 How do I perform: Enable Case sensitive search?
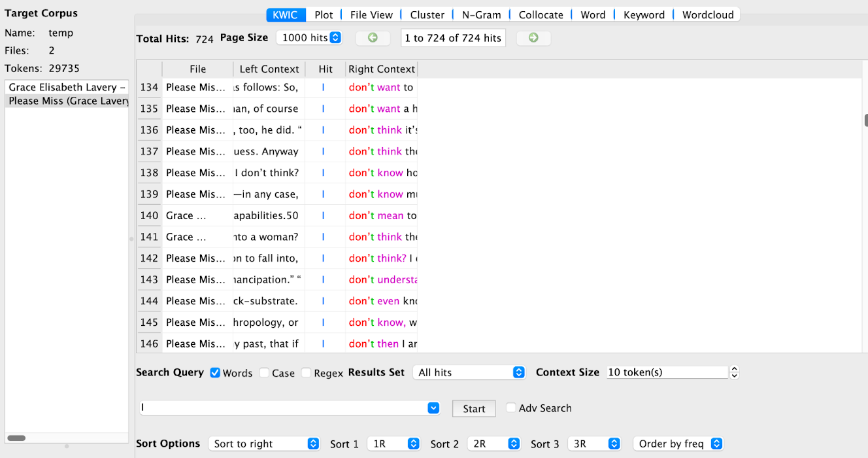264,373
